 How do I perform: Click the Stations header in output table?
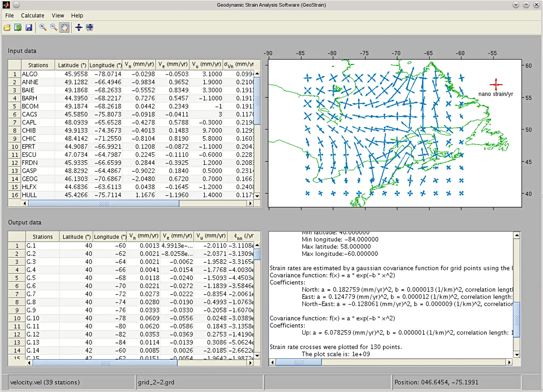(x=43, y=237)
